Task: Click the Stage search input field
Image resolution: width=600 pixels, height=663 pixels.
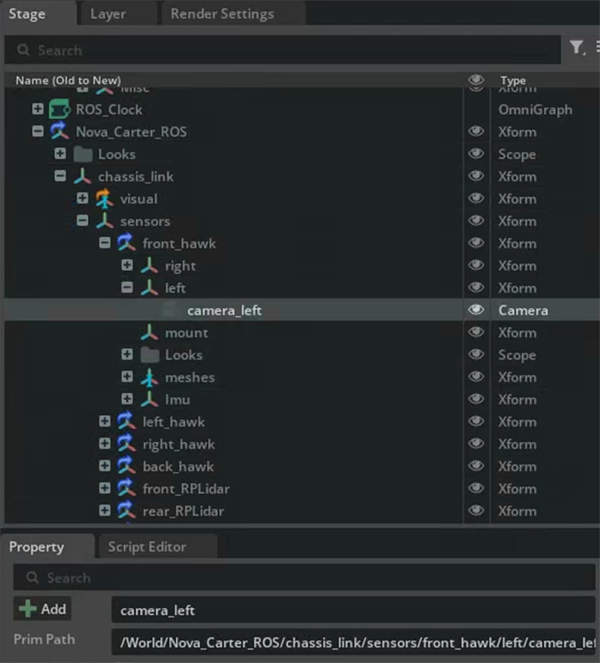Action: click(x=290, y=50)
